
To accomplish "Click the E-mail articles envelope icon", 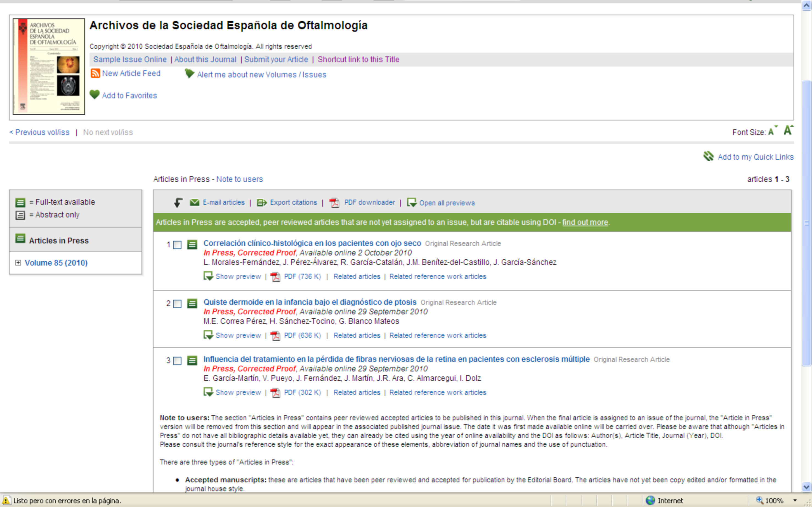I will click(x=194, y=203).
